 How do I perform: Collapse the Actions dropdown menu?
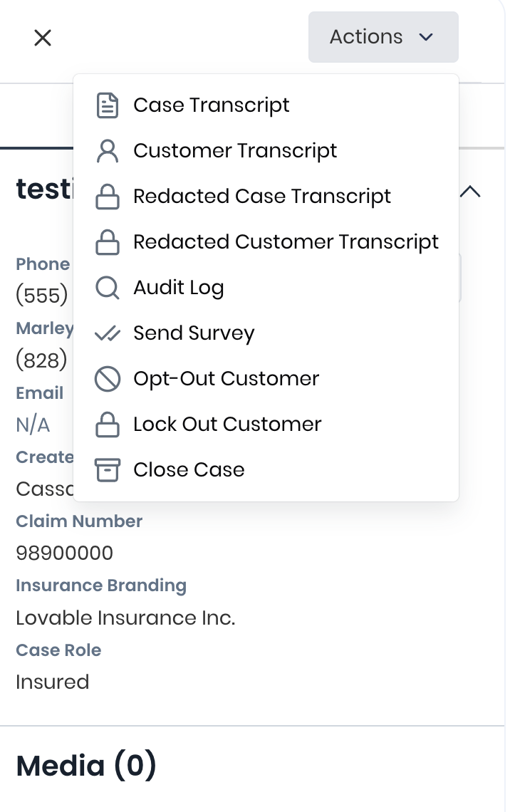pos(382,37)
